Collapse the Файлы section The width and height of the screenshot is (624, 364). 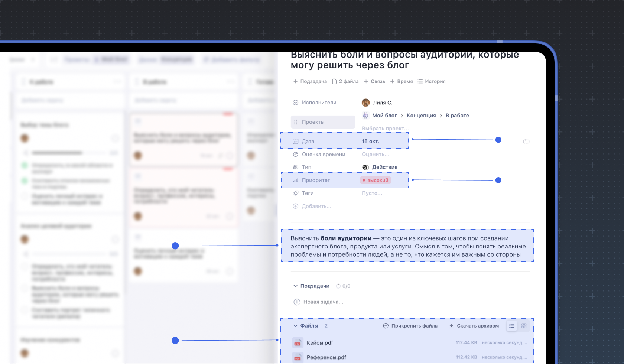[x=295, y=325]
